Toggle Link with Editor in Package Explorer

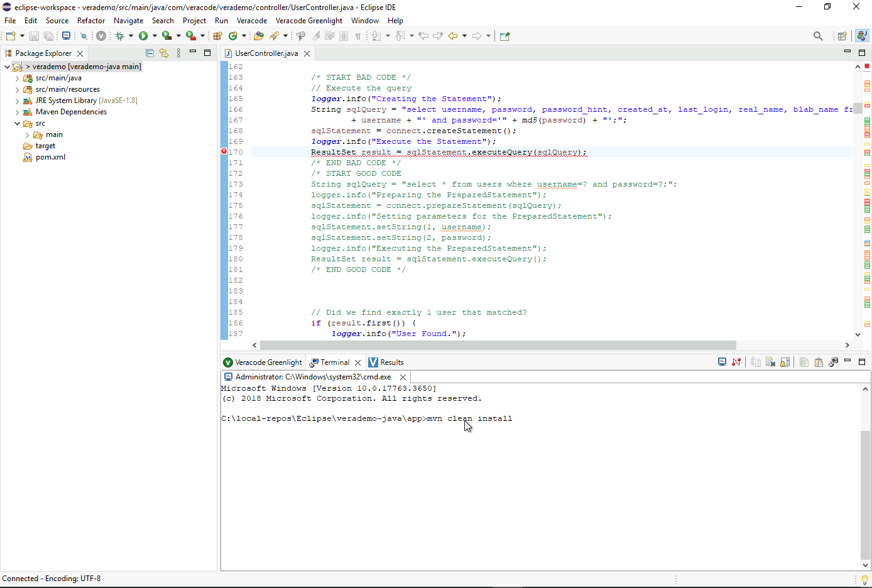[x=164, y=53]
